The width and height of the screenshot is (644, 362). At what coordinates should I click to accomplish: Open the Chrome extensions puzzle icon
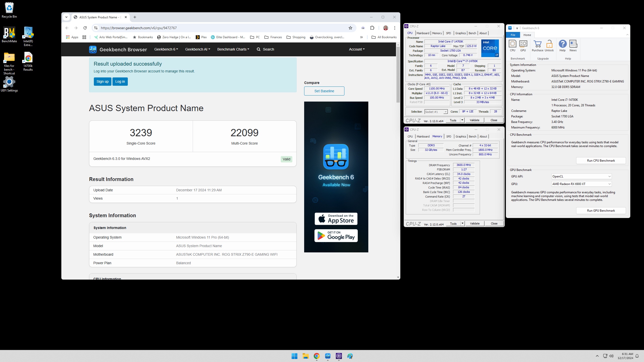point(372,28)
